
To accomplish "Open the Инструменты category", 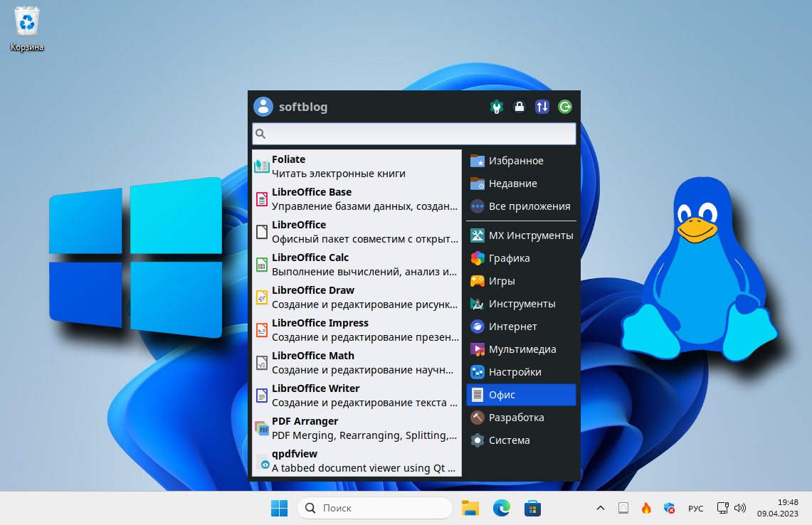I will tap(521, 303).
